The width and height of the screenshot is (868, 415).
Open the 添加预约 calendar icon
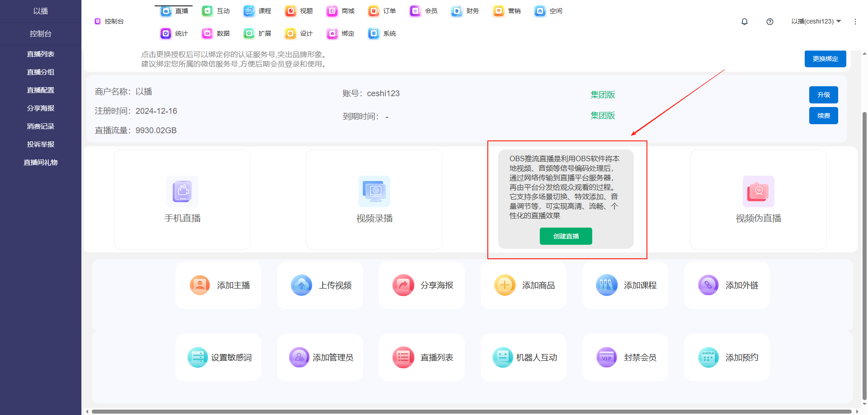click(708, 358)
